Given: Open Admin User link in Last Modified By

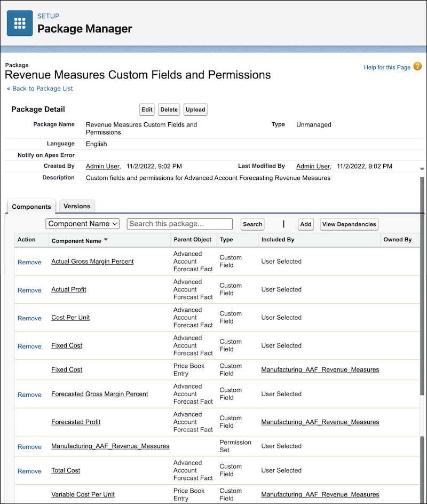Looking at the screenshot, I should (313, 166).
